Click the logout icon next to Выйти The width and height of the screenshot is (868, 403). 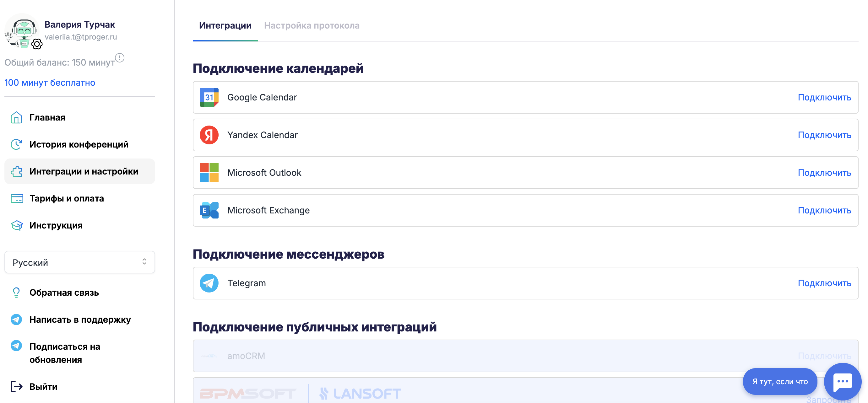point(16,386)
